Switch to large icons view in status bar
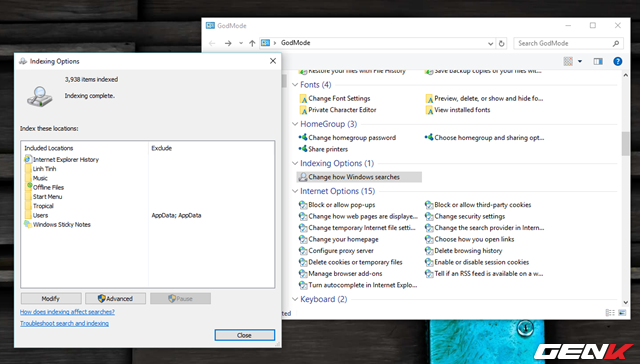The height and width of the screenshot is (364, 640). pyautogui.click(x=622, y=313)
